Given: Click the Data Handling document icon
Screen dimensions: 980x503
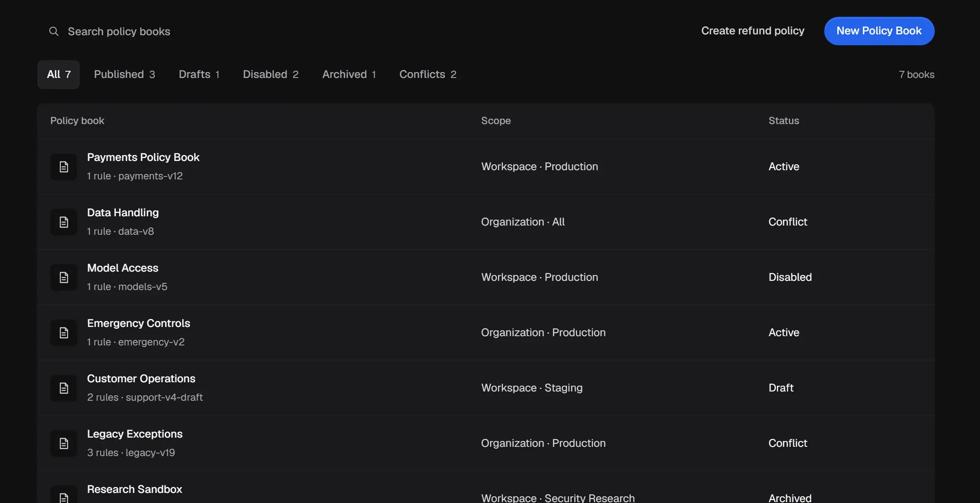Looking at the screenshot, I should (x=64, y=222).
